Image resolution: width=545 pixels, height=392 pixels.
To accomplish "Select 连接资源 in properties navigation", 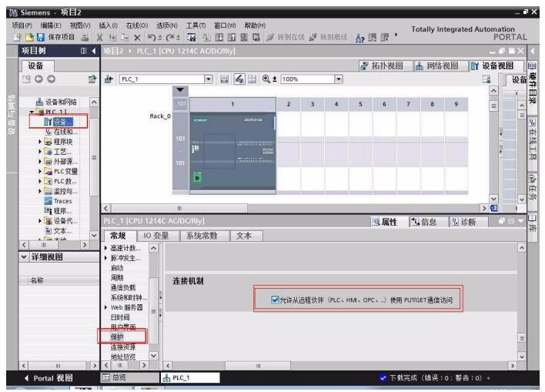I will (123, 347).
